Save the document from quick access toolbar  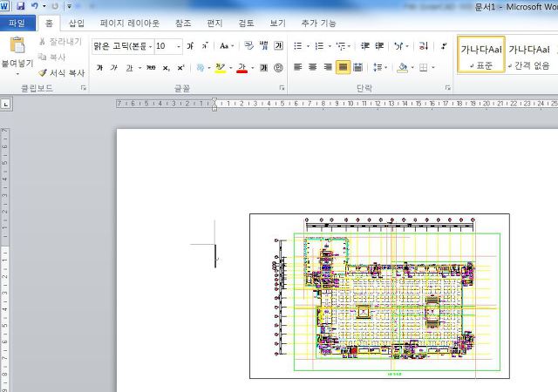[20, 6]
